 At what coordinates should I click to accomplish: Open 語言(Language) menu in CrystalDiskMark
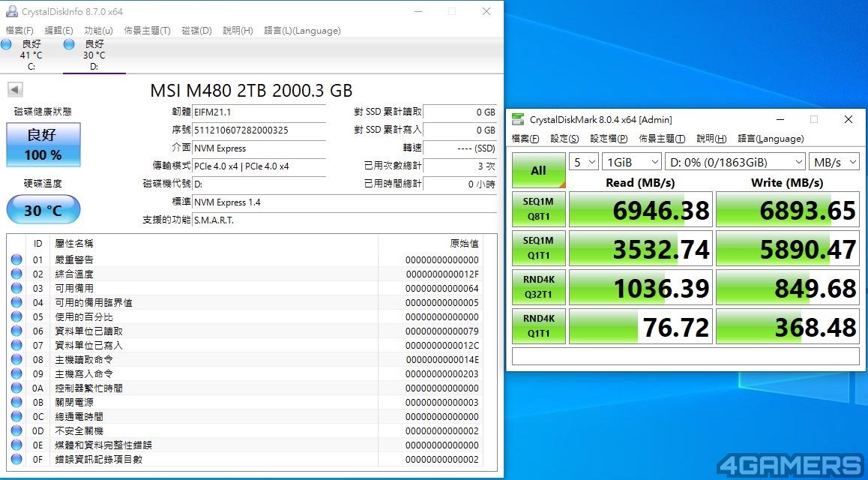(771, 139)
